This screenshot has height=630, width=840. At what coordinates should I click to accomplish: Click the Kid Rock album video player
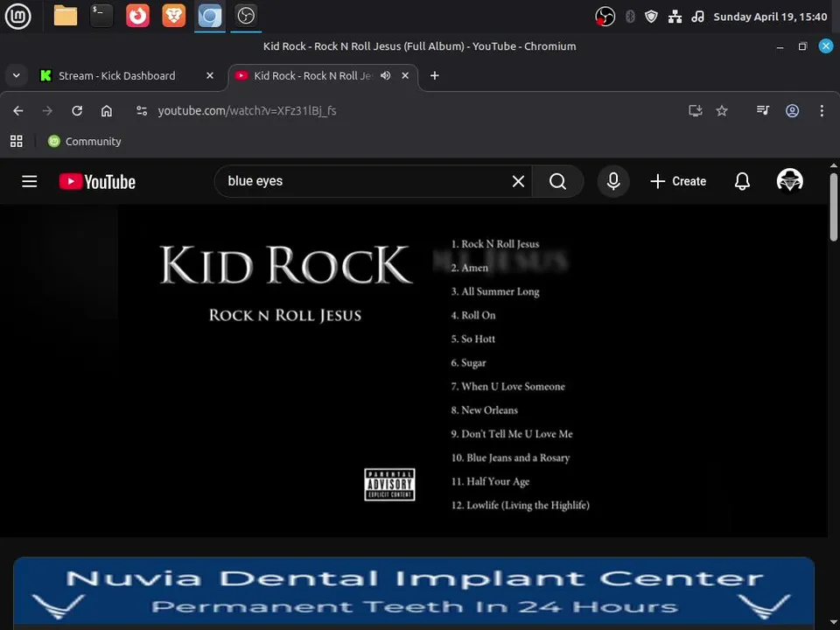coord(414,371)
